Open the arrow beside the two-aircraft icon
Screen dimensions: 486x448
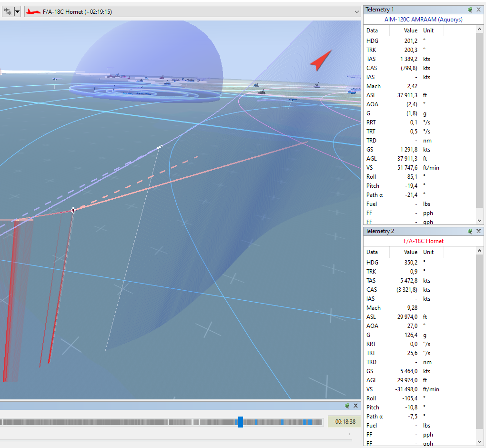[x=17, y=12]
